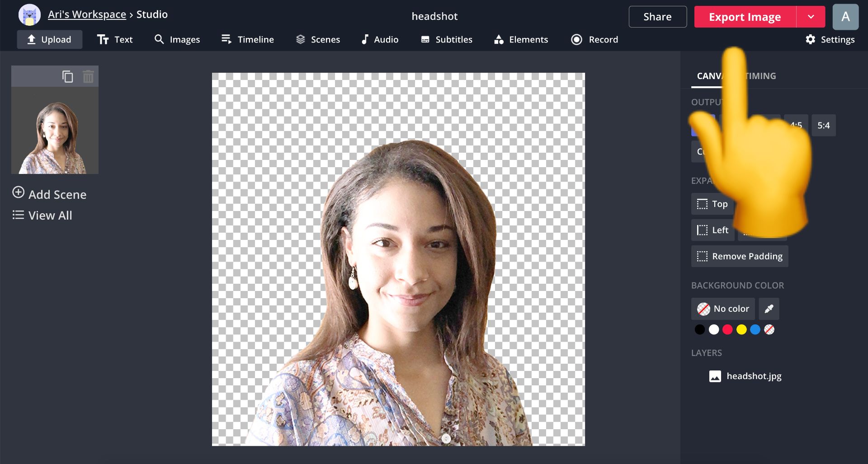Open the Elements panel
The width and height of the screenshot is (868, 464).
[x=521, y=40]
